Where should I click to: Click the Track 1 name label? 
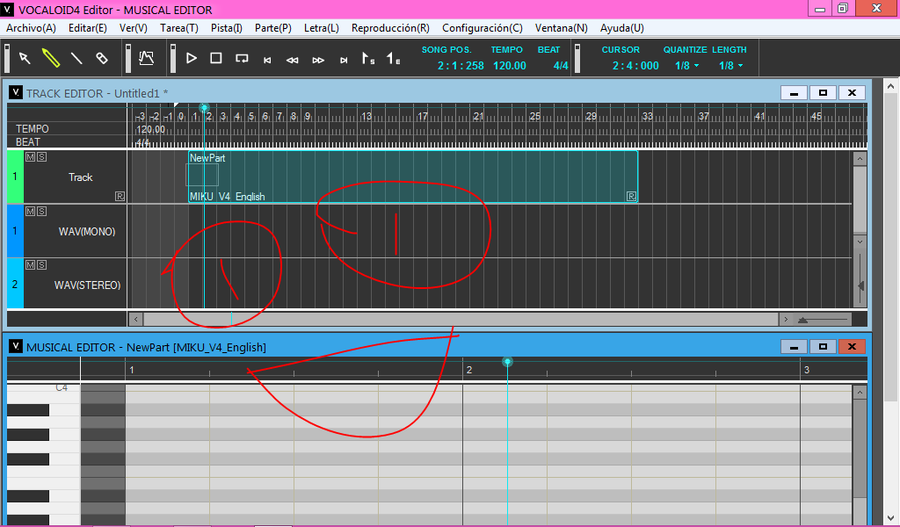[80, 177]
